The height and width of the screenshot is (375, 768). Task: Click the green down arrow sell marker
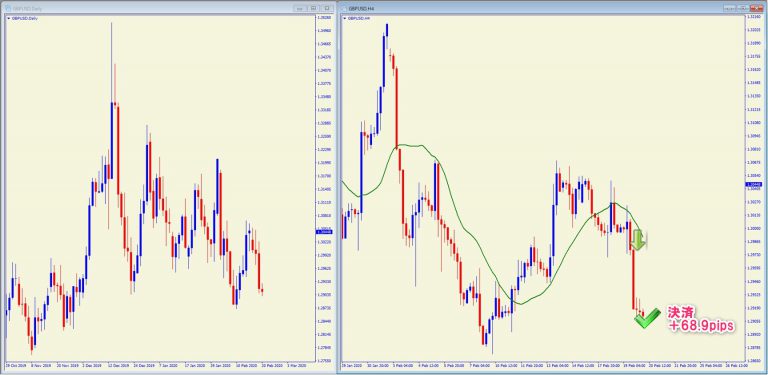637,240
